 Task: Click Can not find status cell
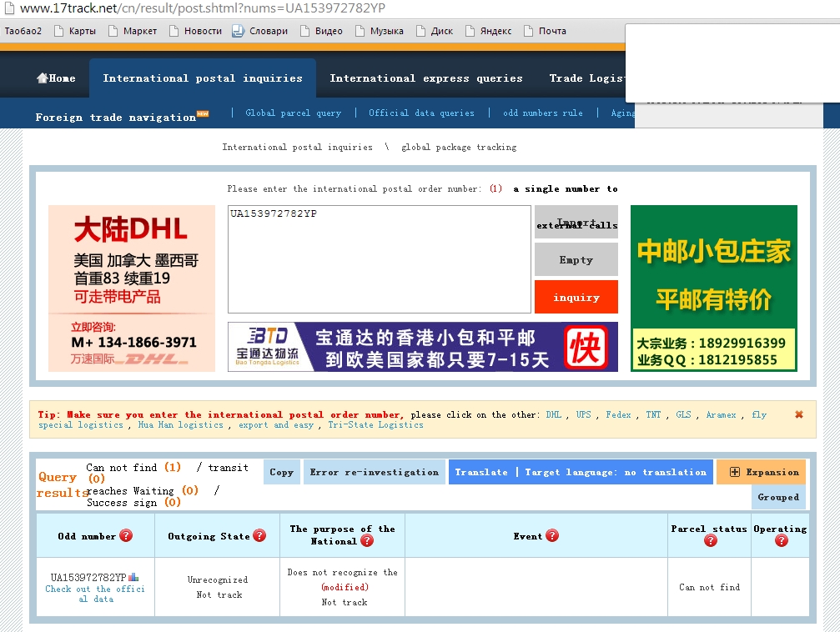point(709,587)
